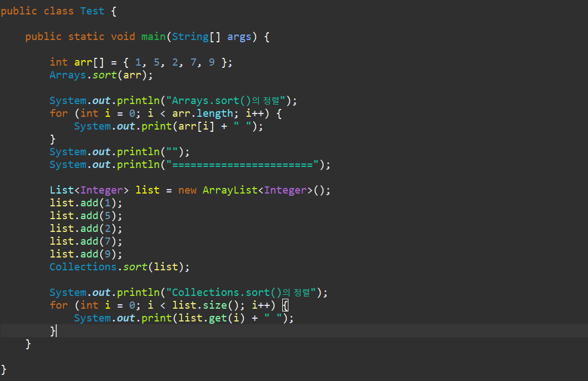588x381 pixels.
Task: Click arr.length in the first for loop
Action: tap(203, 113)
